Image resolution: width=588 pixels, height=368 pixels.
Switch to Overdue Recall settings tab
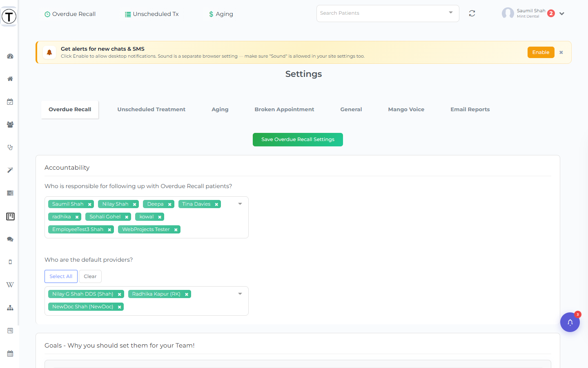[x=70, y=110]
